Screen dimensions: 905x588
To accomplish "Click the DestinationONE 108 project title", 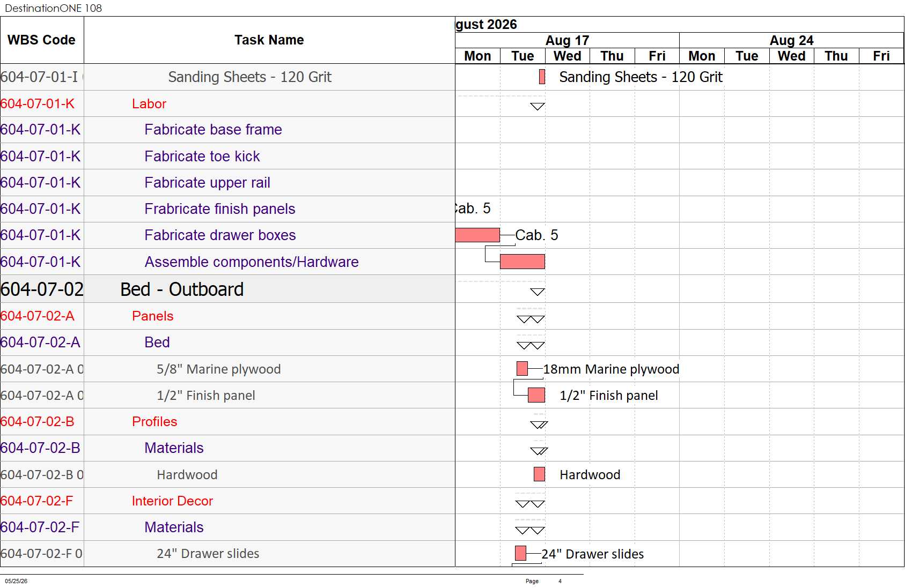I will pos(53,8).
